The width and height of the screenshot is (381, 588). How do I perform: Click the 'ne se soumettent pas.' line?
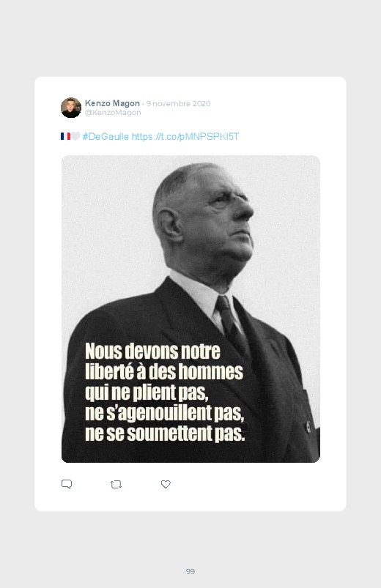point(165,433)
